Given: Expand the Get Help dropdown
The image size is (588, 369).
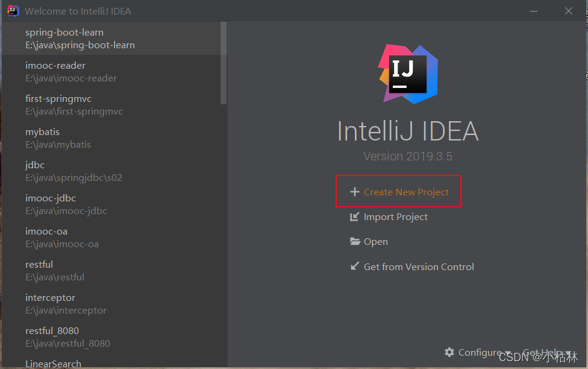Looking at the screenshot, I should pos(547,353).
